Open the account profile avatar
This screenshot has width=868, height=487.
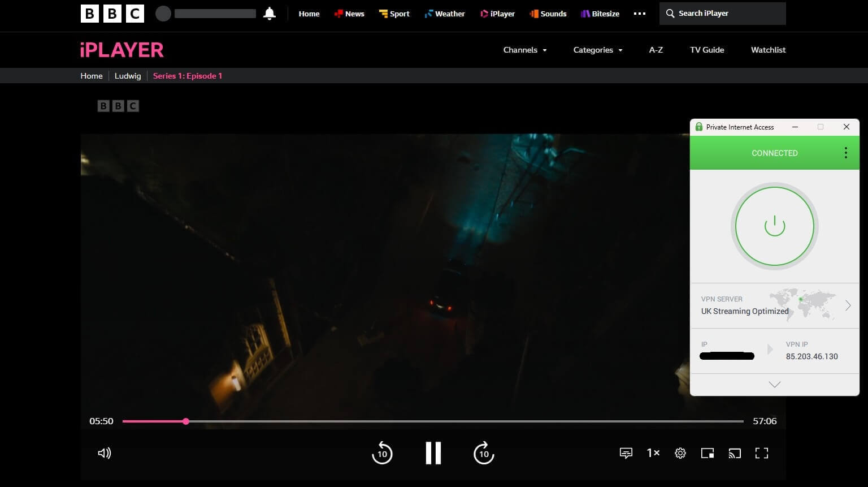coord(163,14)
